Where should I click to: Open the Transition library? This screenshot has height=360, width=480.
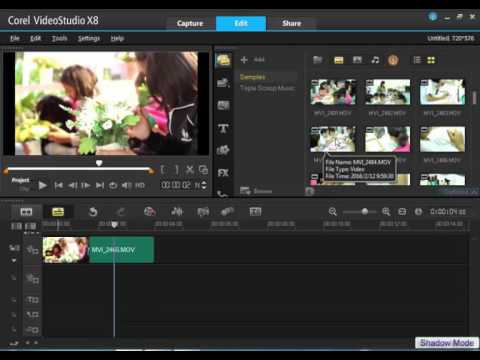point(223,105)
